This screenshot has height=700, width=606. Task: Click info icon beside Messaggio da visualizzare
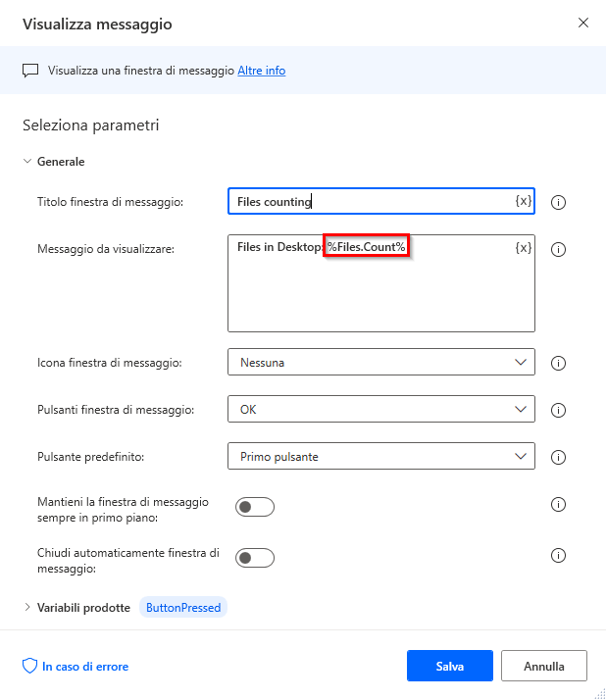(559, 249)
